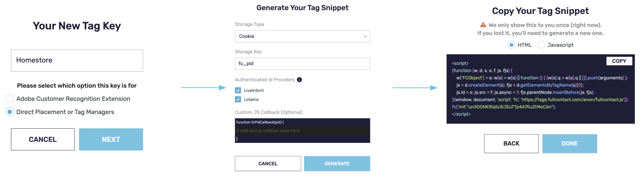Cancel the Generate Tag Snippet step
The image size is (644, 183).
268,164
